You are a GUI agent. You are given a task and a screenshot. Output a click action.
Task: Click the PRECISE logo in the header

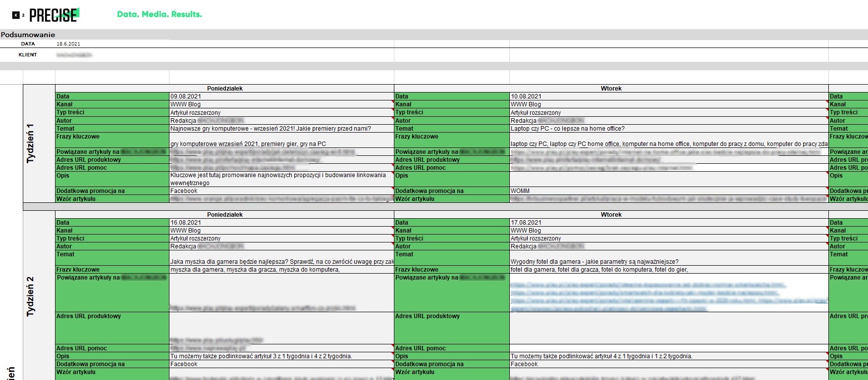[x=54, y=15]
